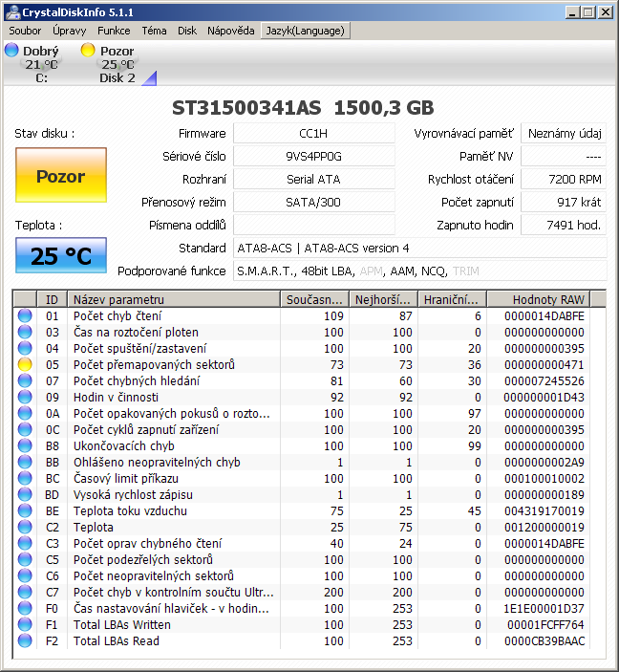This screenshot has height=672, width=619.
Task: Click the empty Písmena oddílů field
Action: 313,225
